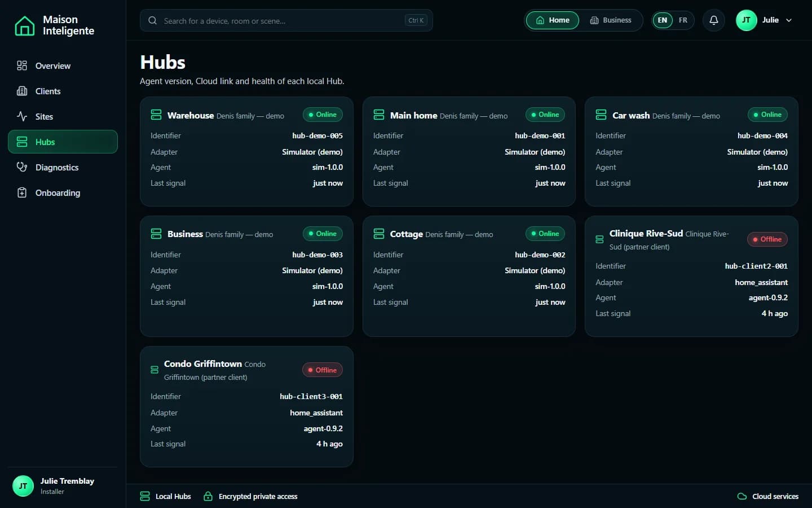
Task: Click the Warehouse hub title
Action: click(191, 115)
